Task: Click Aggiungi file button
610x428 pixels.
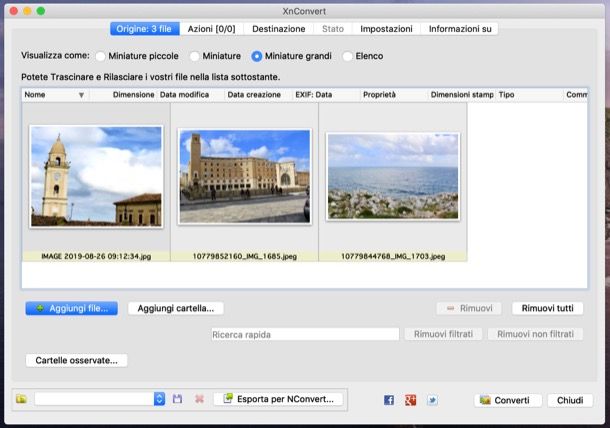Action: (x=72, y=309)
